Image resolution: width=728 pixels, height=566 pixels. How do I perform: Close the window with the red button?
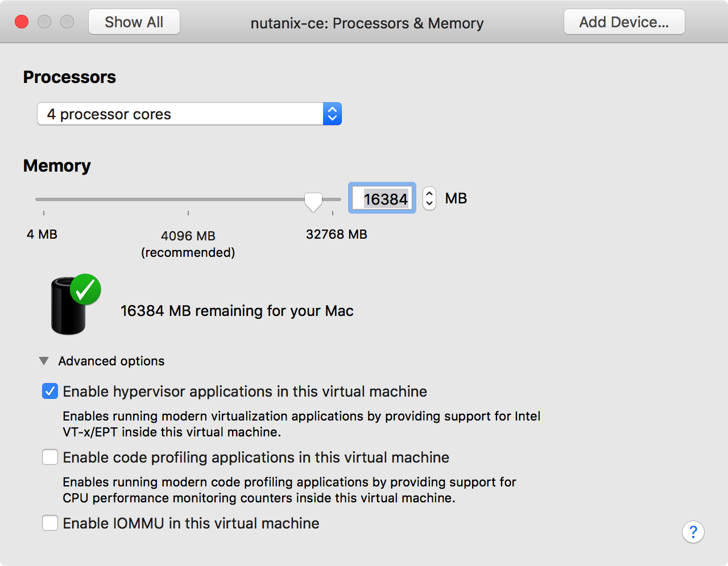22,22
